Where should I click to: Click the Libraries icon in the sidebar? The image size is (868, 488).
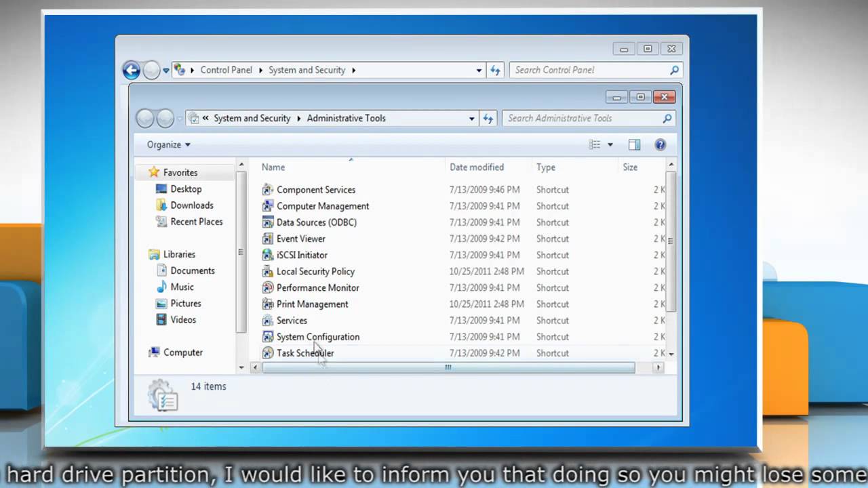pos(154,254)
